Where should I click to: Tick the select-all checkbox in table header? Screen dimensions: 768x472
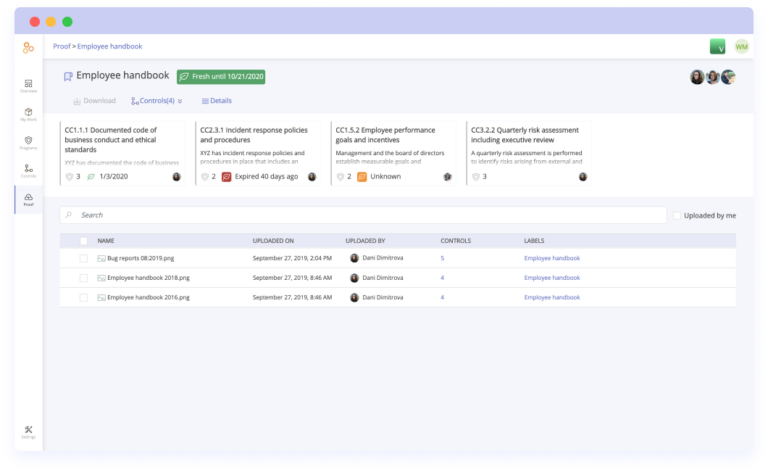click(x=84, y=241)
